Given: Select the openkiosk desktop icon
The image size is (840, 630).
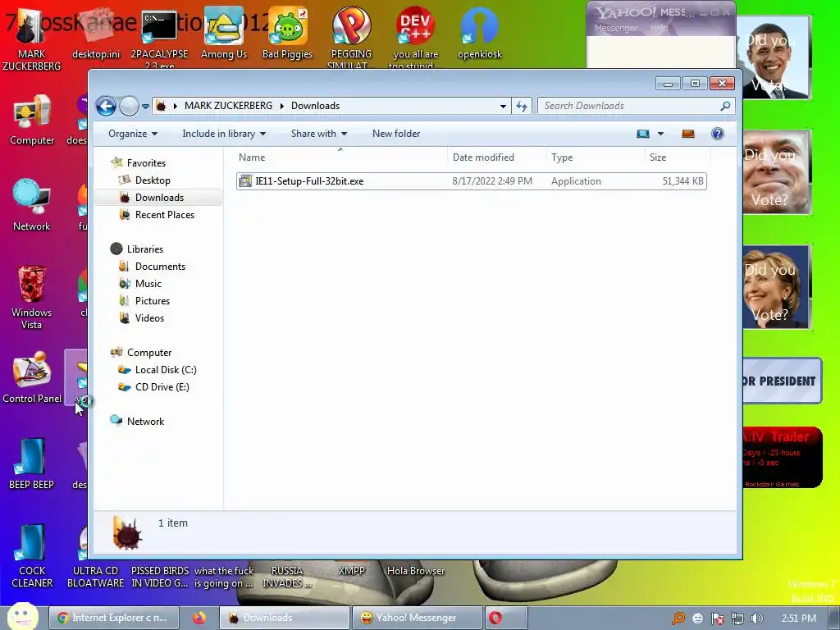Looking at the screenshot, I should click(479, 34).
